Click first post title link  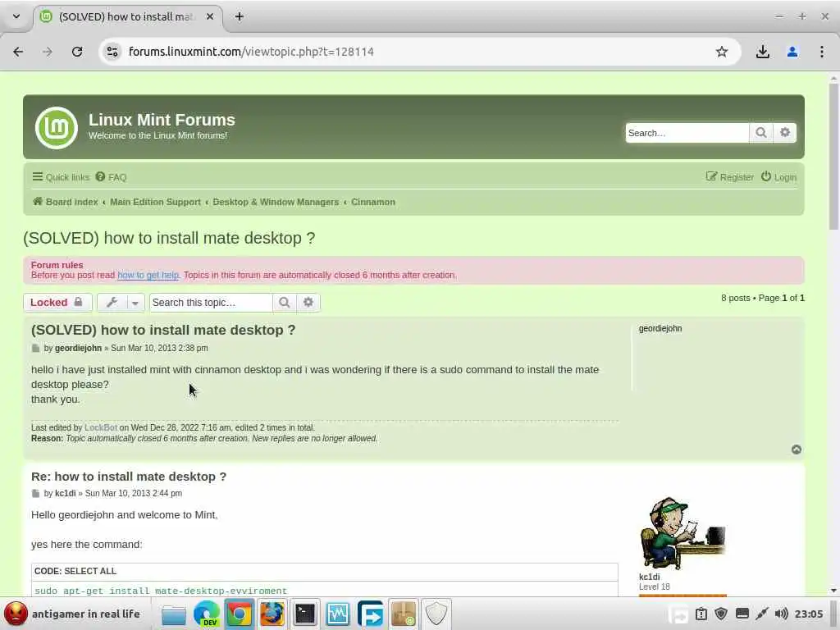point(163,330)
